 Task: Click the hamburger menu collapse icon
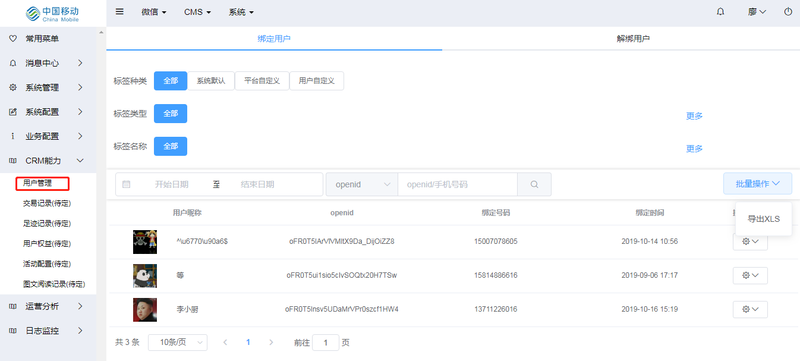(119, 12)
